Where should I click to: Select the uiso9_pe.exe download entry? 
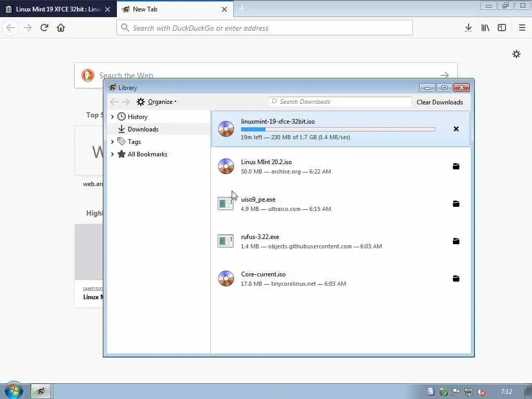point(341,204)
